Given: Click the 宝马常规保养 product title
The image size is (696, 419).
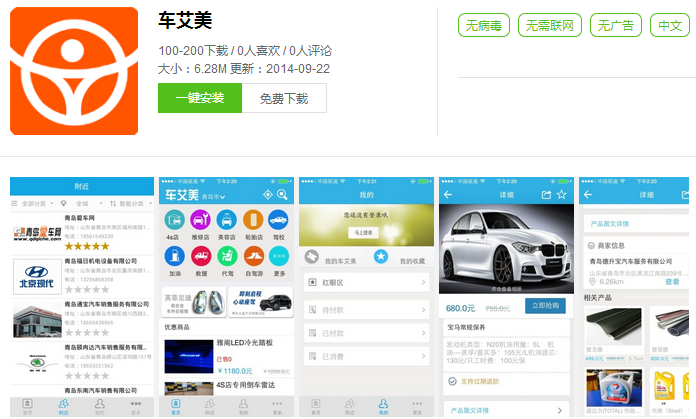Looking at the screenshot, I should pyautogui.click(x=466, y=327).
